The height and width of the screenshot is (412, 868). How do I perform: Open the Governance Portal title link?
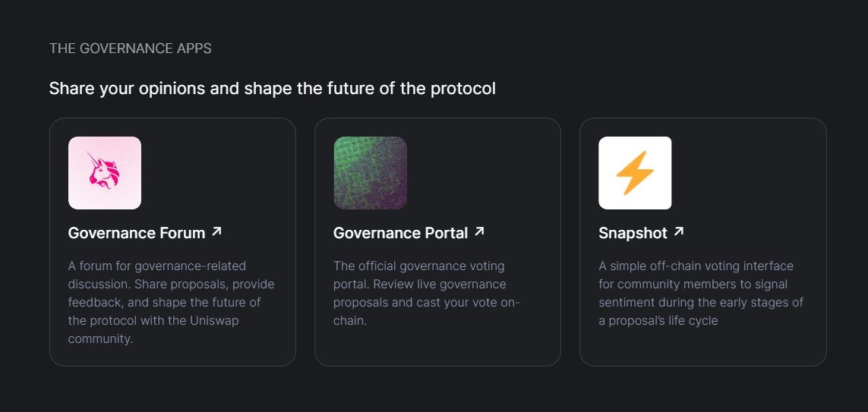tap(401, 233)
